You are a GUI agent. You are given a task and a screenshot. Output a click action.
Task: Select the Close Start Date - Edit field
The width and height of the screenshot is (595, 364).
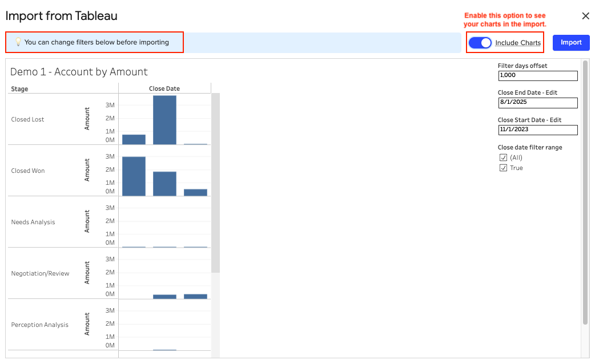[x=537, y=130]
